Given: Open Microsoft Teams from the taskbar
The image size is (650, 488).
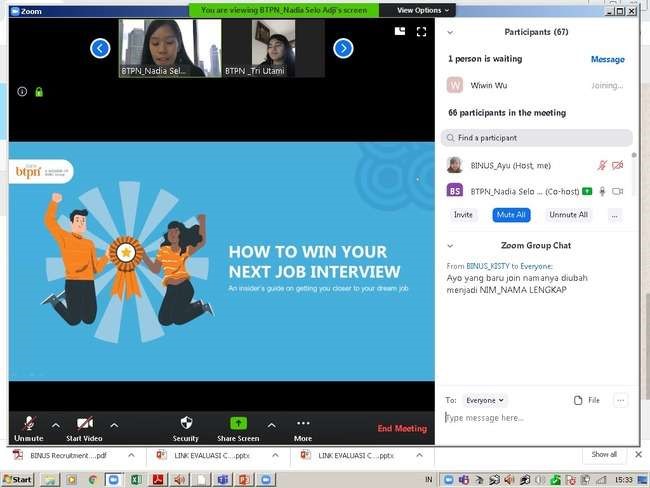Looking at the screenshot, I should 223,480.
